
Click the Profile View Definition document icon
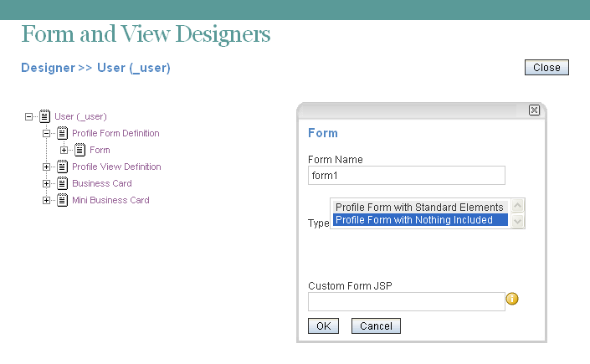[62, 167]
